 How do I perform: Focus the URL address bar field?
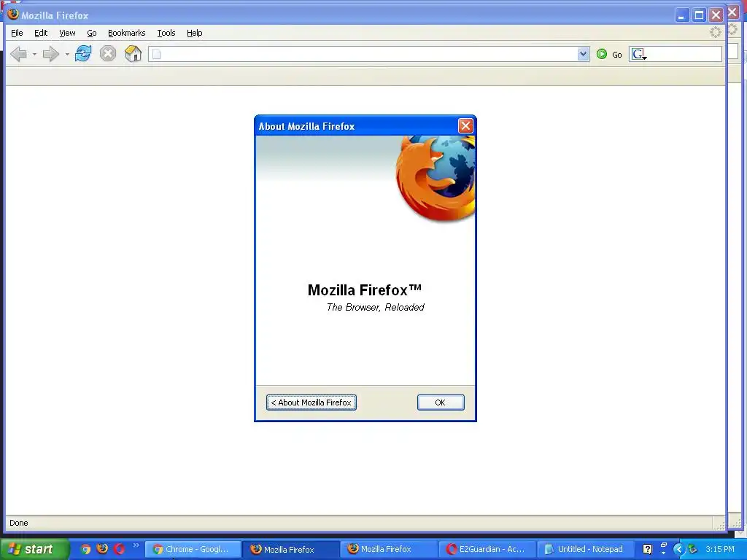368,54
